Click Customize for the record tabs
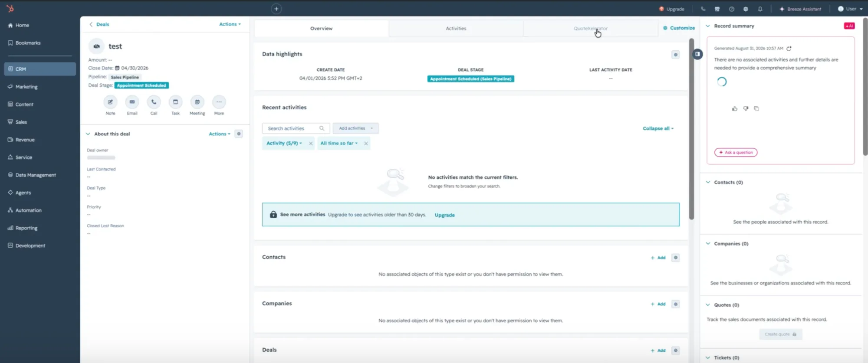 pyautogui.click(x=679, y=28)
